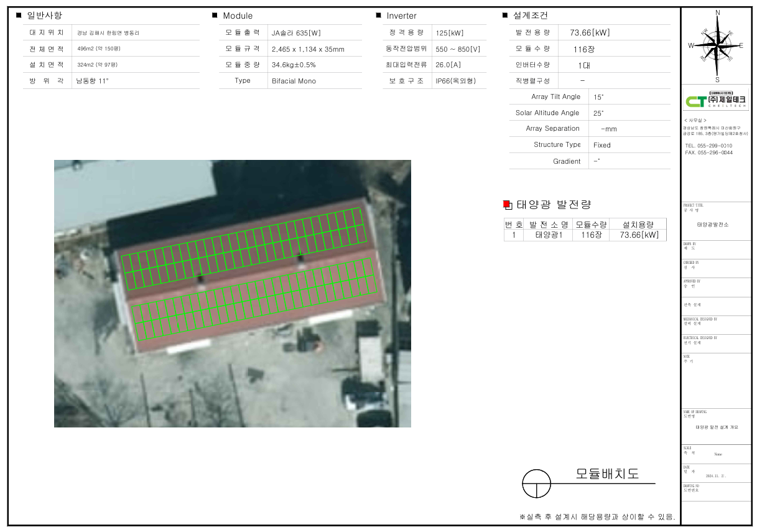Click the 남동향 11° azimuth value

[92, 81]
